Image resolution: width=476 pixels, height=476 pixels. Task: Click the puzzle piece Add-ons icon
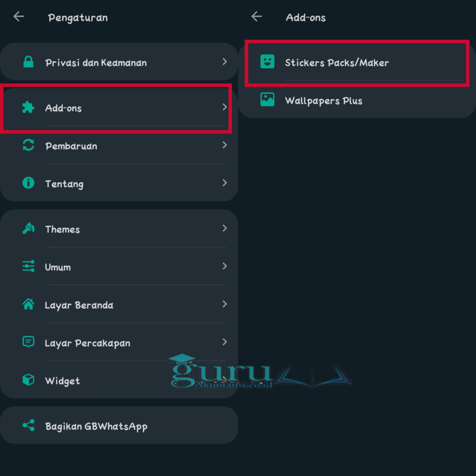(28, 107)
